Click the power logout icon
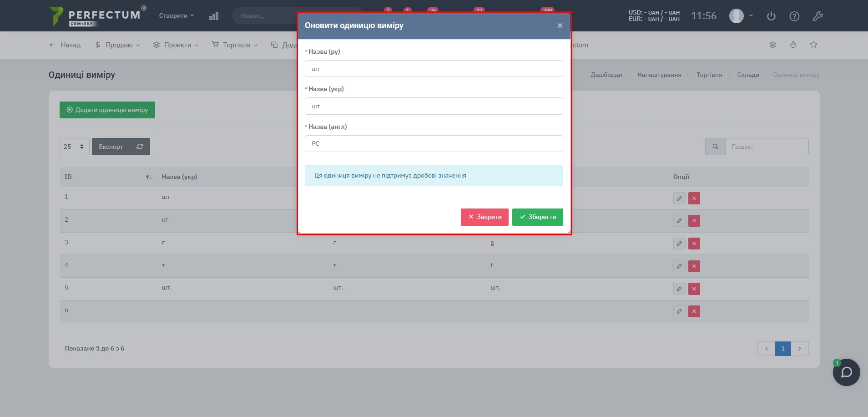The image size is (868, 417). tap(771, 16)
